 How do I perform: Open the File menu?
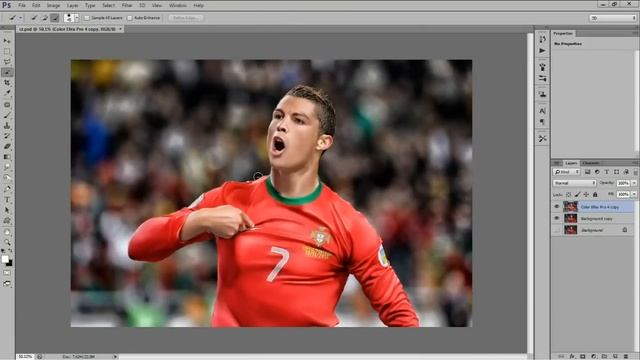pos(22,6)
